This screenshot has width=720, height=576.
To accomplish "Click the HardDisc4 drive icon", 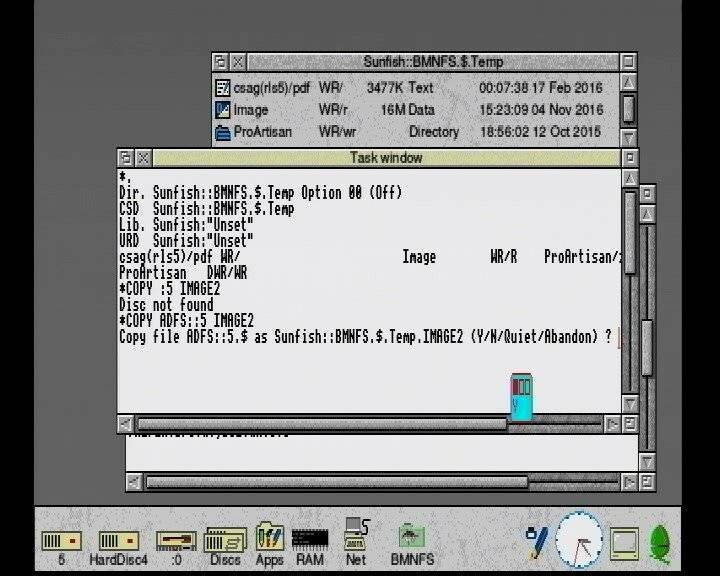I will (117, 540).
